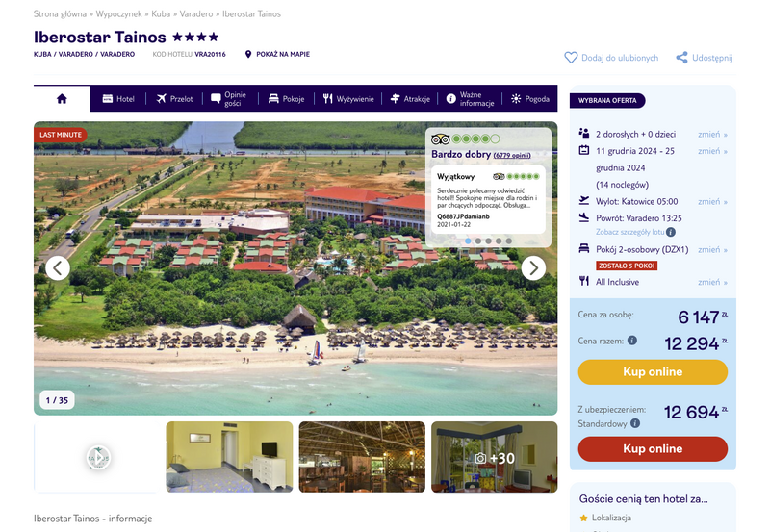The width and height of the screenshot is (770, 532).
Task: Change travelers with zmień link
Action: (x=712, y=134)
